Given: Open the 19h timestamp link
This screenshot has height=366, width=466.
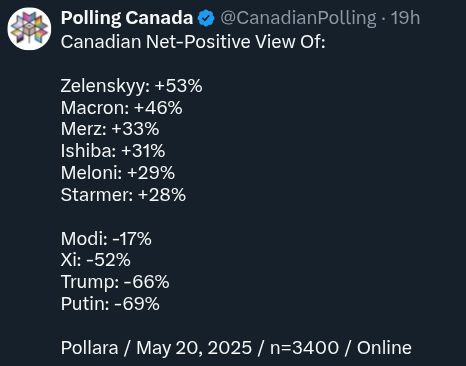Looking at the screenshot, I should [x=405, y=18].
